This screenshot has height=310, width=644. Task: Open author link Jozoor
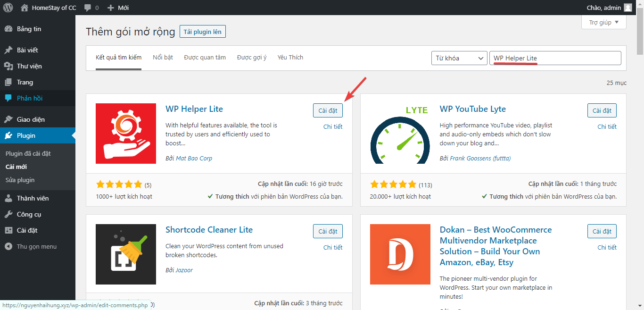point(184,270)
